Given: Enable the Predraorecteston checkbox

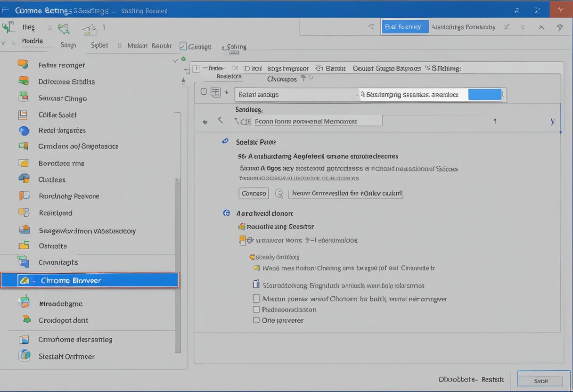Looking at the screenshot, I should click(256, 310).
